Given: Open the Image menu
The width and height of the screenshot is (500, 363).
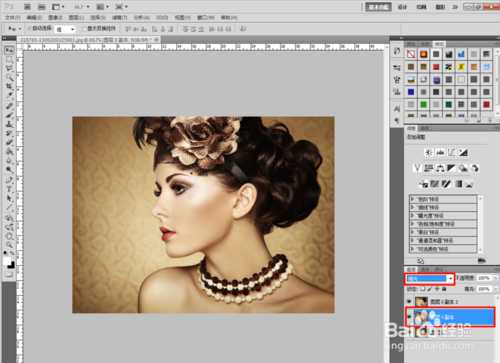Looking at the screenshot, I should (x=55, y=17).
